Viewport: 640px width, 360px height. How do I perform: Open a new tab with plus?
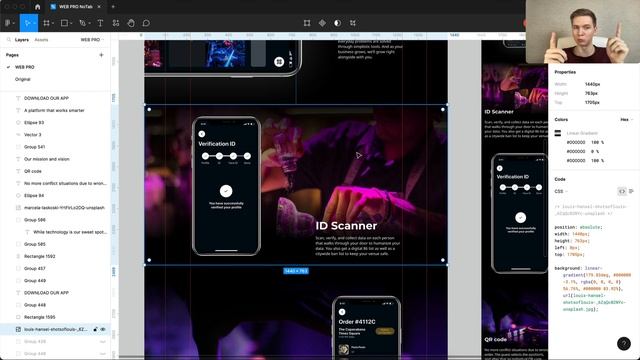pyautogui.click(x=113, y=7)
